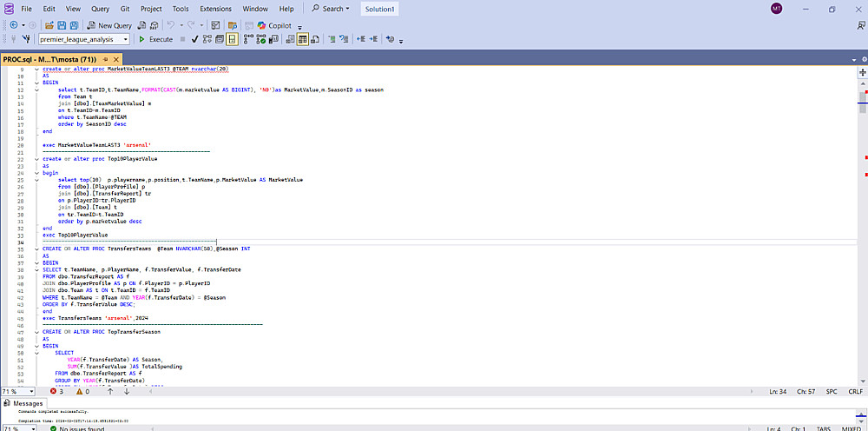868x431 pixels.
Task: Save the current PROC.sql file
Action: tap(62, 25)
